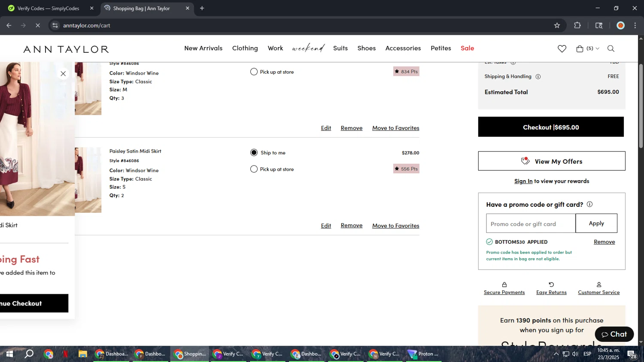This screenshot has height=362, width=644.
Task: Close the added-to-bag popup
Action: coord(63,74)
